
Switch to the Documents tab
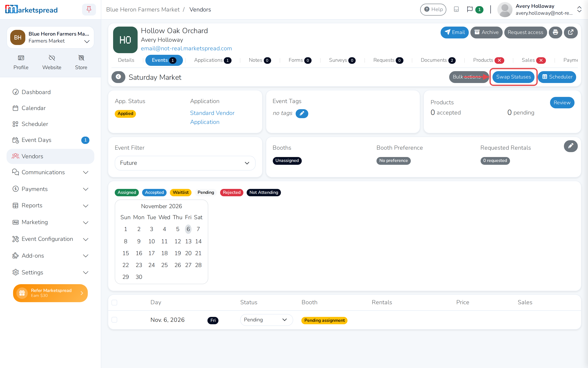[438, 60]
